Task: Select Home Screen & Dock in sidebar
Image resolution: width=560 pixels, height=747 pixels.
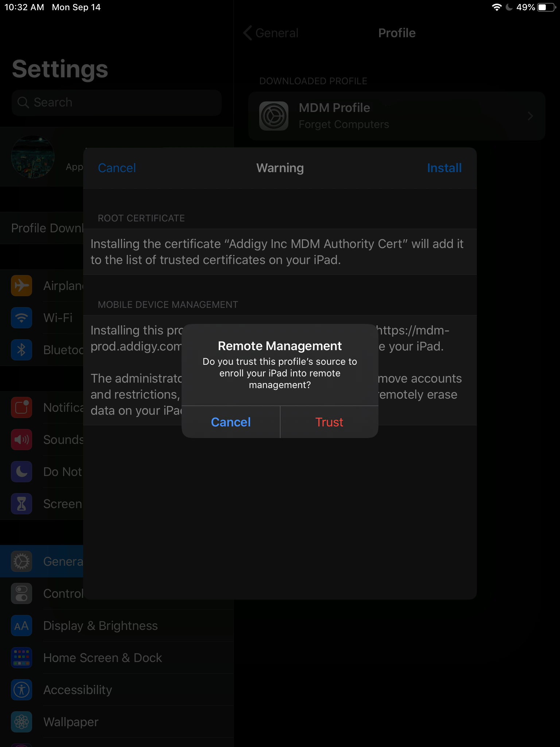Action: pyautogui.click(x=117, y=658)
